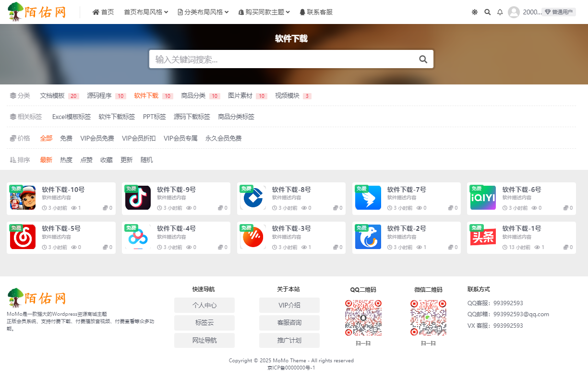Toggle dark mode with the sun icon
The height and width of the screenshot is (381, 588).
(x=475, y=12)
